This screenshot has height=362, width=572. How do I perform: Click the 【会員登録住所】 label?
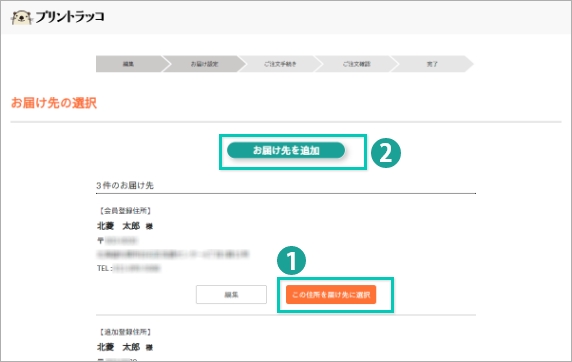[125, 211]
